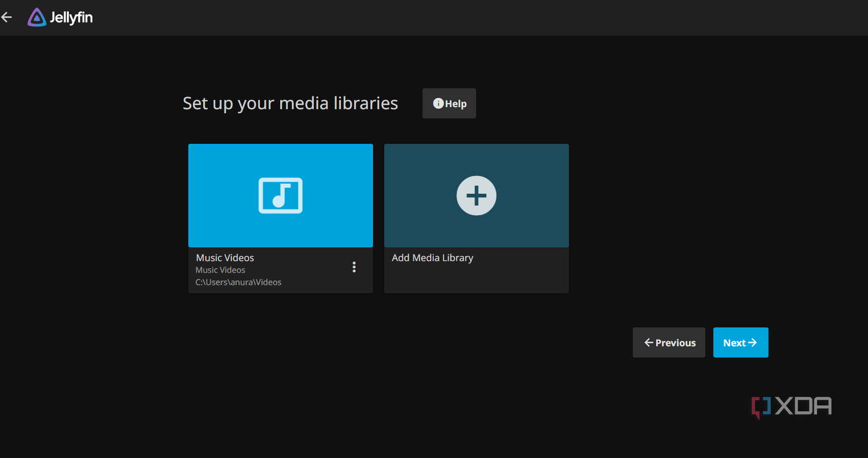Click the back arrow in the header
Viewport: 868px width, 458px height.
pos(6,17)
